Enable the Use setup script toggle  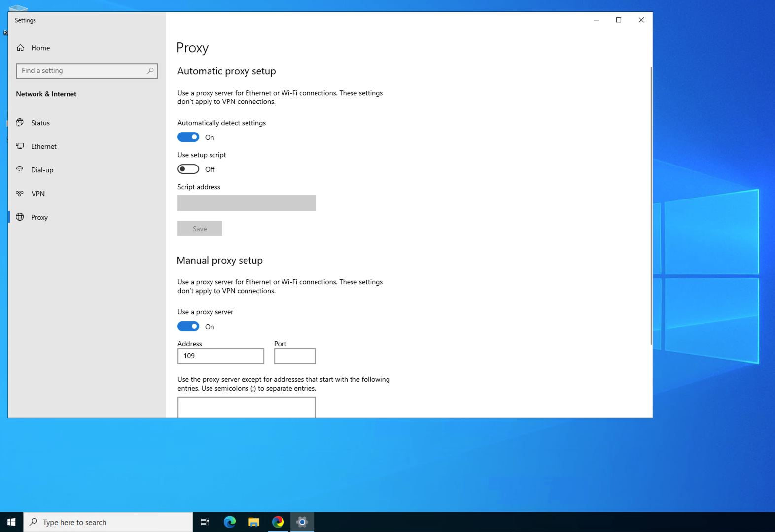click(x=188, y=169)
